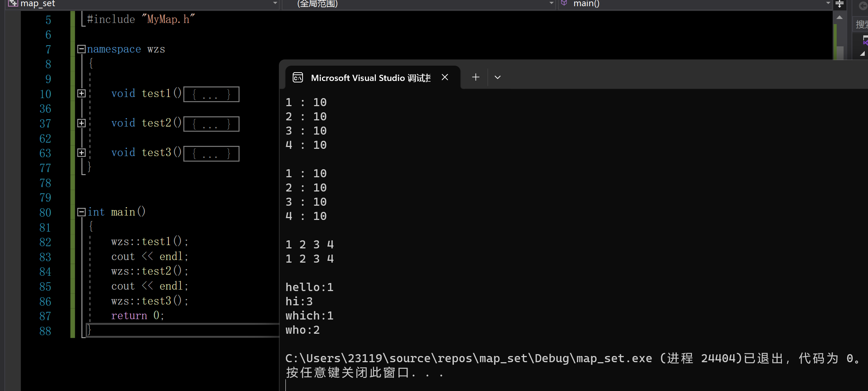Click the map_set.exe exit path line

tap(573, 359)
